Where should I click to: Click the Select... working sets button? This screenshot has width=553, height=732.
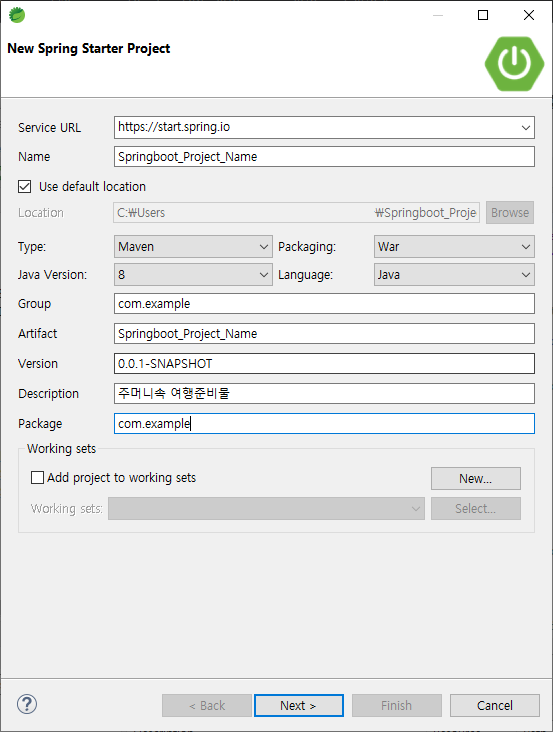tap(476, 508)
